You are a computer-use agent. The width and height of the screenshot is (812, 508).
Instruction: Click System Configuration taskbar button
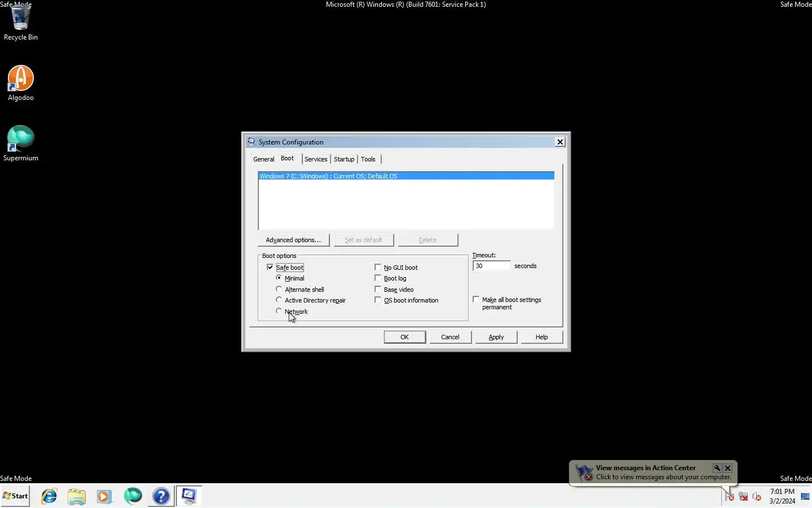[189, 496]
